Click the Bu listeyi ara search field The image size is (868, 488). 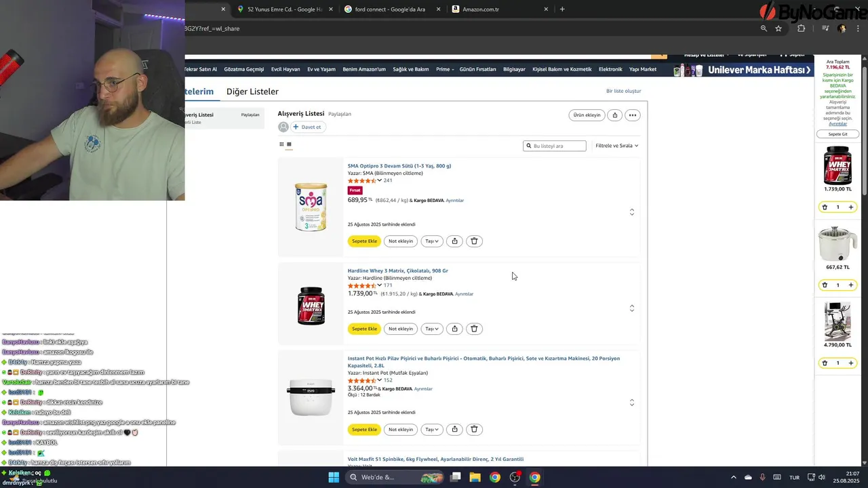click(555, 146)
